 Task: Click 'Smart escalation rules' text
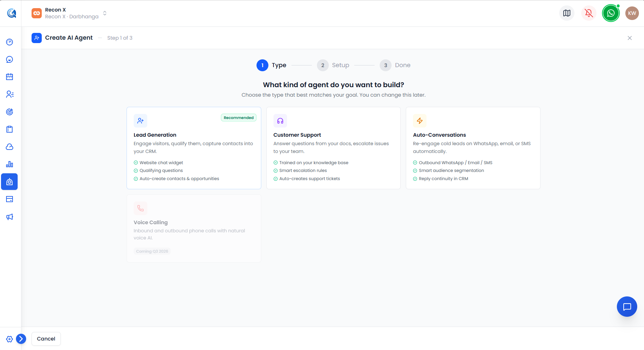tap(303, 171)
